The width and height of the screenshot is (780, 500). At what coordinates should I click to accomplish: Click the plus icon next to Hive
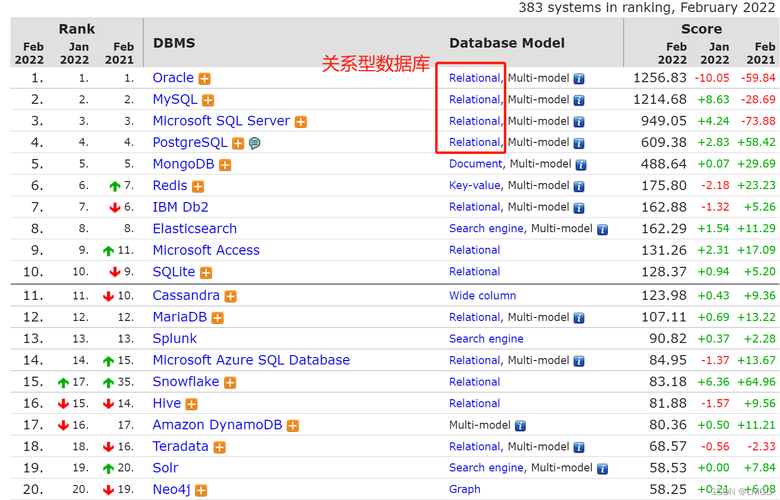point(192,404)
